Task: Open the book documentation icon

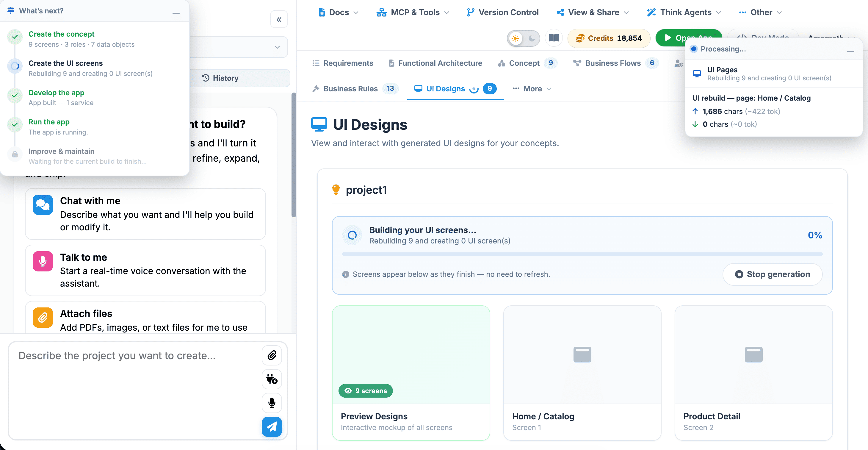Action: click(554, 38)
